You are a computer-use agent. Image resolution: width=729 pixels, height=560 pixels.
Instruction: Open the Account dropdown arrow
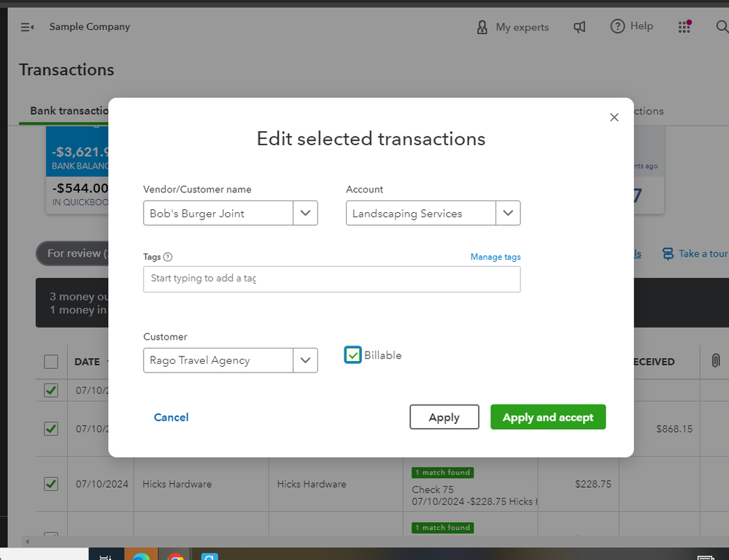(508, 214)
